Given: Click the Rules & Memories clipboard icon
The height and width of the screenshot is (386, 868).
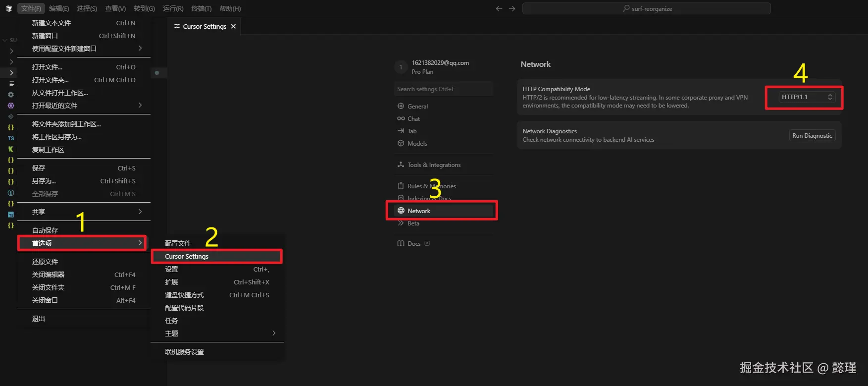Looking at the screenshot, I should coord(401,186).
